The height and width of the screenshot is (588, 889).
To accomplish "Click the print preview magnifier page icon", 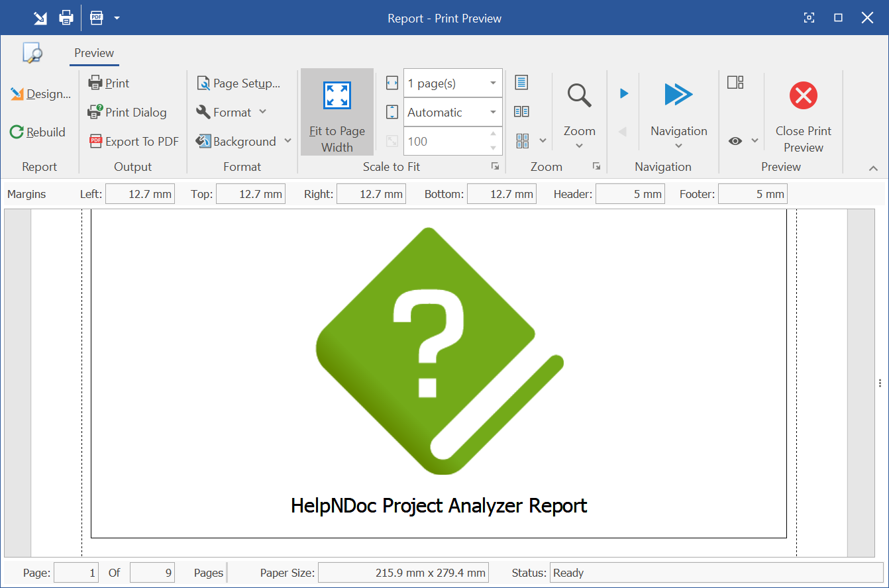I will pyautogui.click(x=32, y=53).
